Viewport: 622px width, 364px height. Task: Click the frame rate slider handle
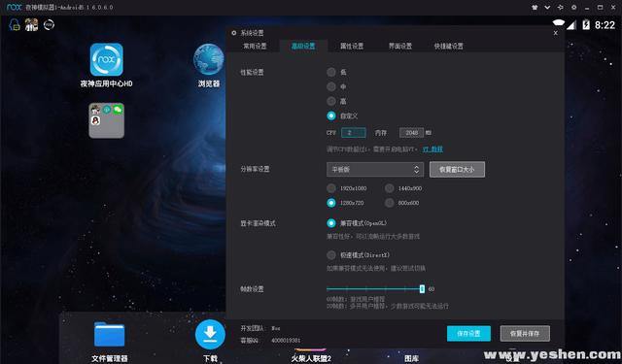coord(422,288)
